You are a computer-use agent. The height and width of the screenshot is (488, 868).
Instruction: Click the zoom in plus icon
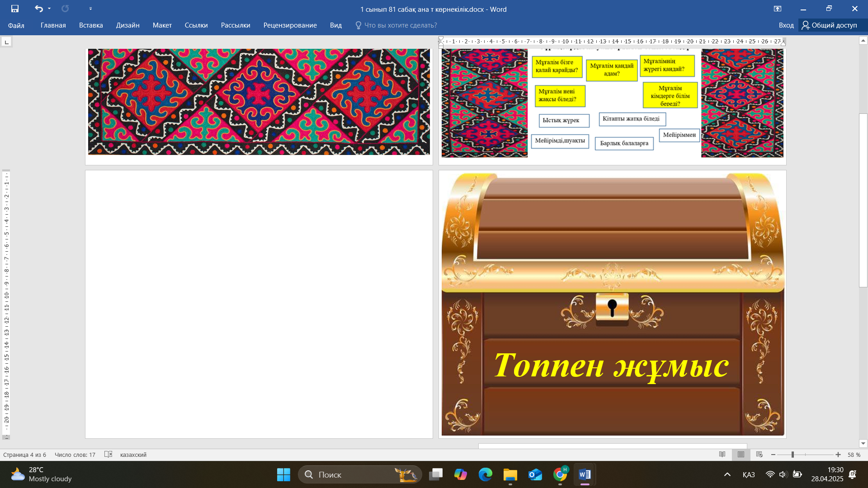[838, 455]
